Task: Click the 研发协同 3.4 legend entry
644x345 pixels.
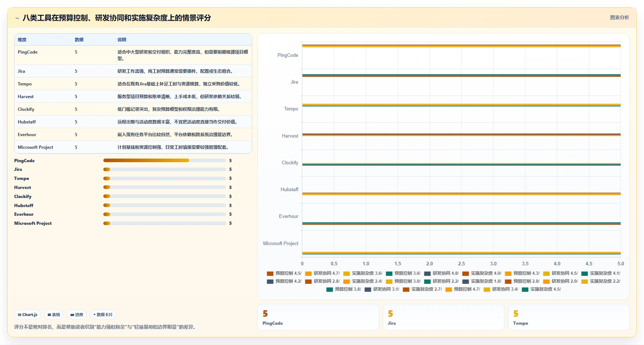Action: (501, 289)
